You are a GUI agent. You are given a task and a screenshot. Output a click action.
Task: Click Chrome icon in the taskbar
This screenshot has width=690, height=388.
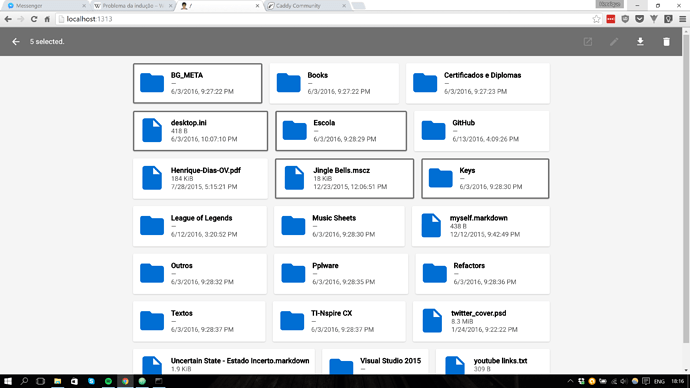(x=125, y=381)
